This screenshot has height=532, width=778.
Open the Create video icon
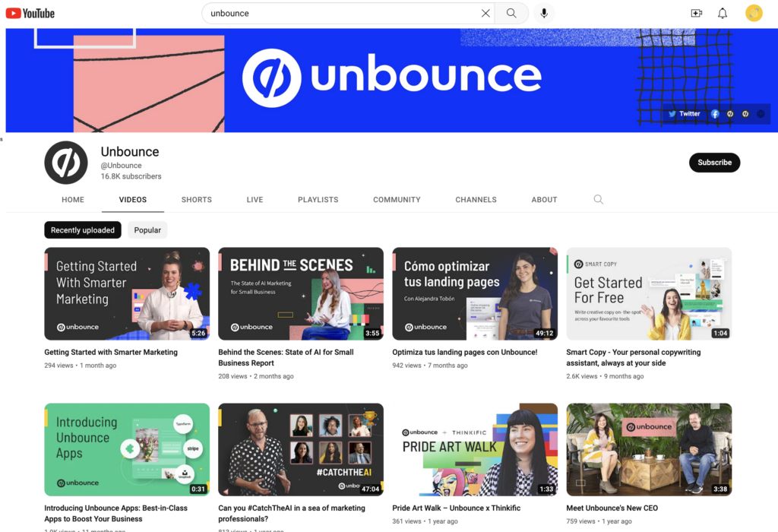pyautogui.click(x=697, y=14)
